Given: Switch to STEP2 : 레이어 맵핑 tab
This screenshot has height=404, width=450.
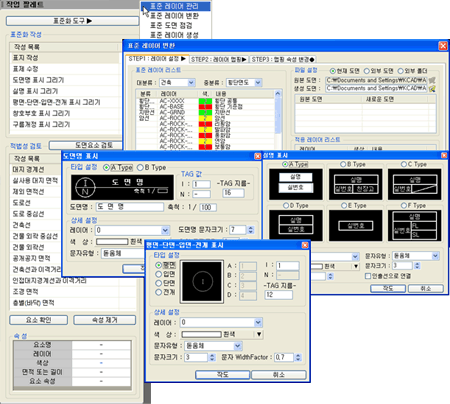Looking at the screenshot, I should pyautogui.click(x=219, y=59).
